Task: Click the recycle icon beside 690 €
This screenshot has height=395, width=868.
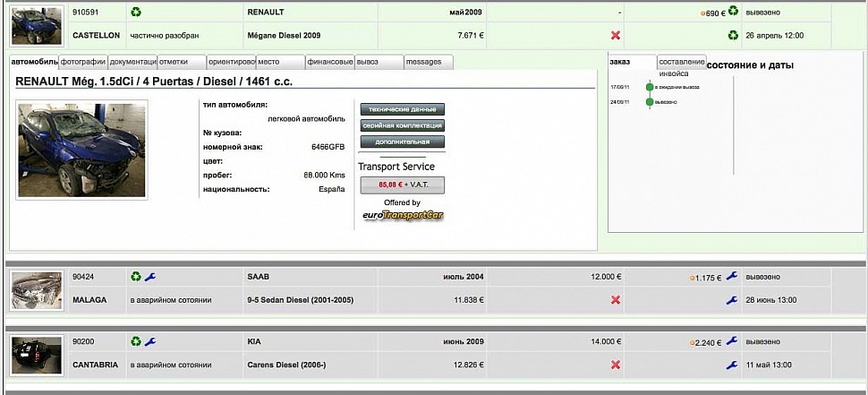Action: coord(733,11)
